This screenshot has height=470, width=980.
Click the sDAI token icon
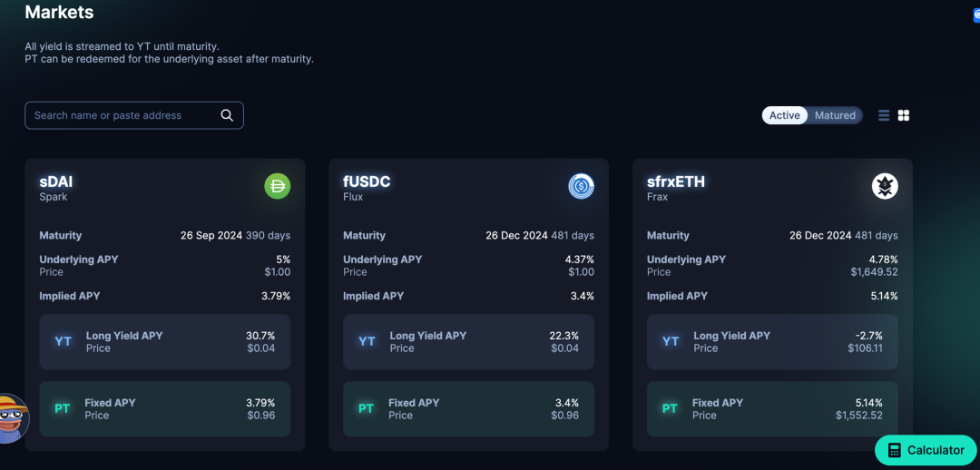tap(277, 187)
